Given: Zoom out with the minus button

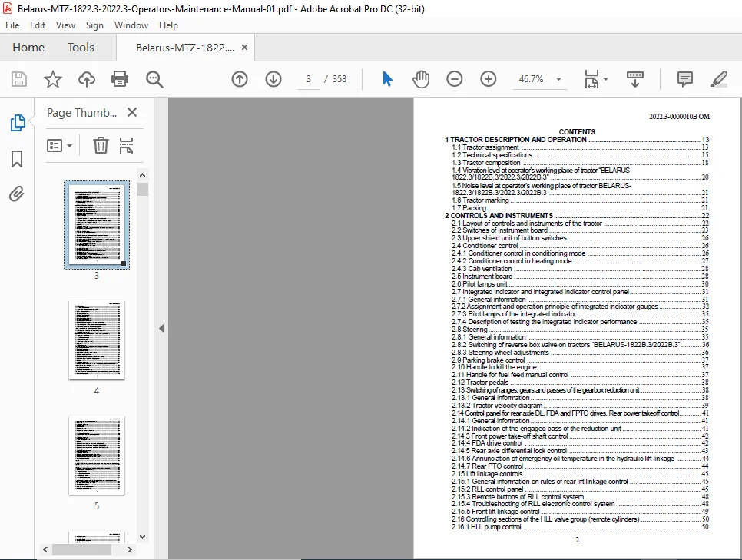Looking at the screenshot, I should coord(454,79).
